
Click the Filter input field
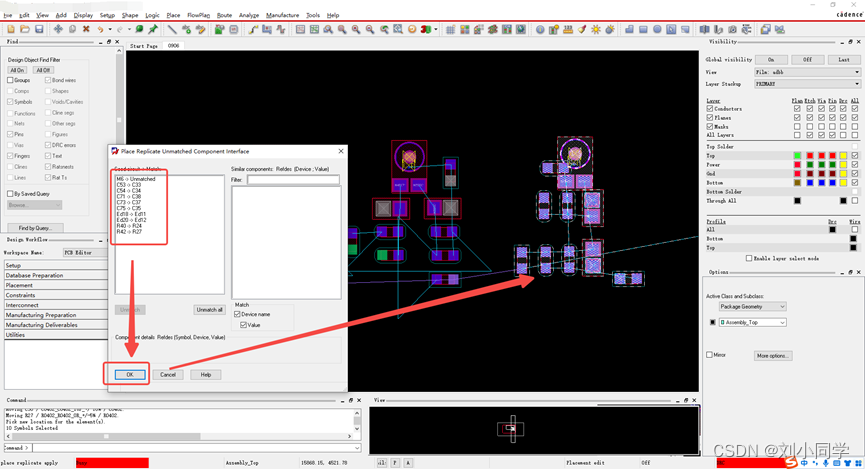(293, 180)
